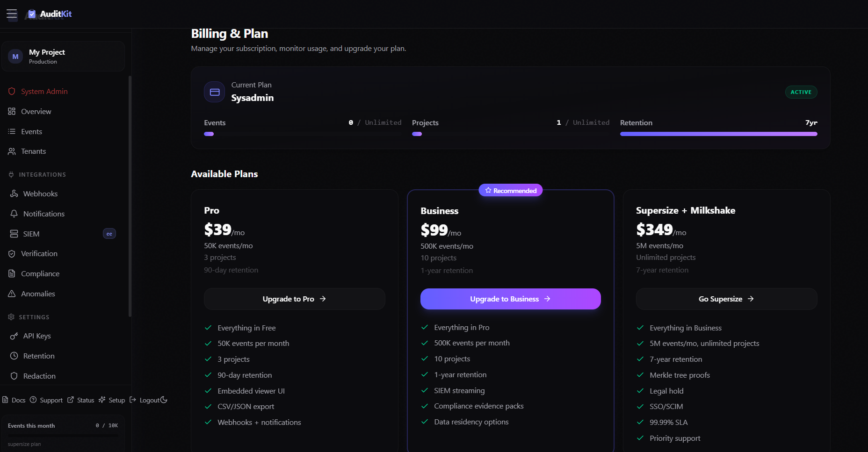Click the Webhooks icon in sidebar
868x452 pixels.
(14, 194)
